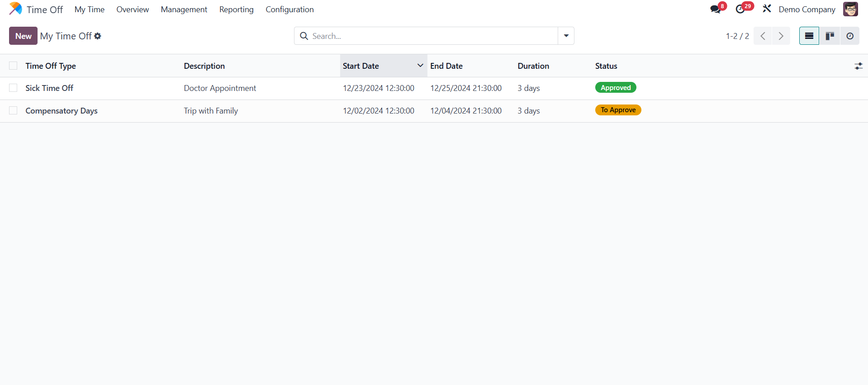The image size is (868, 385).
Task: Go to next page of records
Action: pos(781,36)
